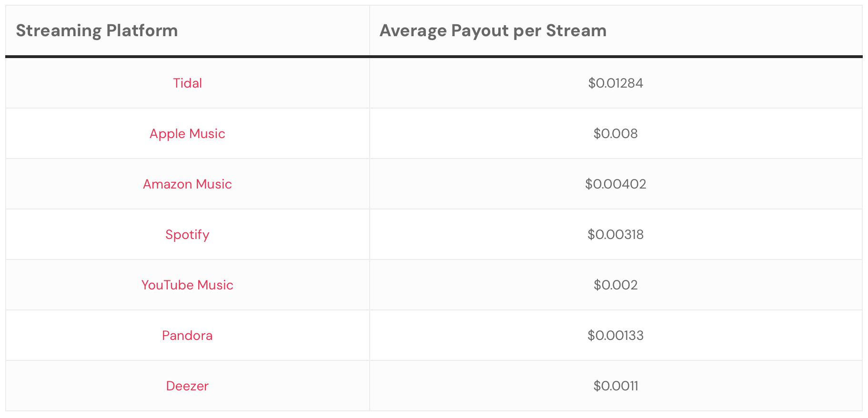
Task: Select the $0.00133 payout value
Action: coord(616,336)
